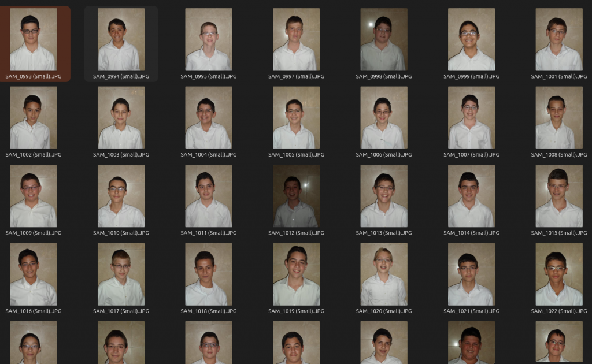Select the SAM_1017 (Small).JPG thumbnail
Screen dimensions: 592x364
click(x=121, y=274)
